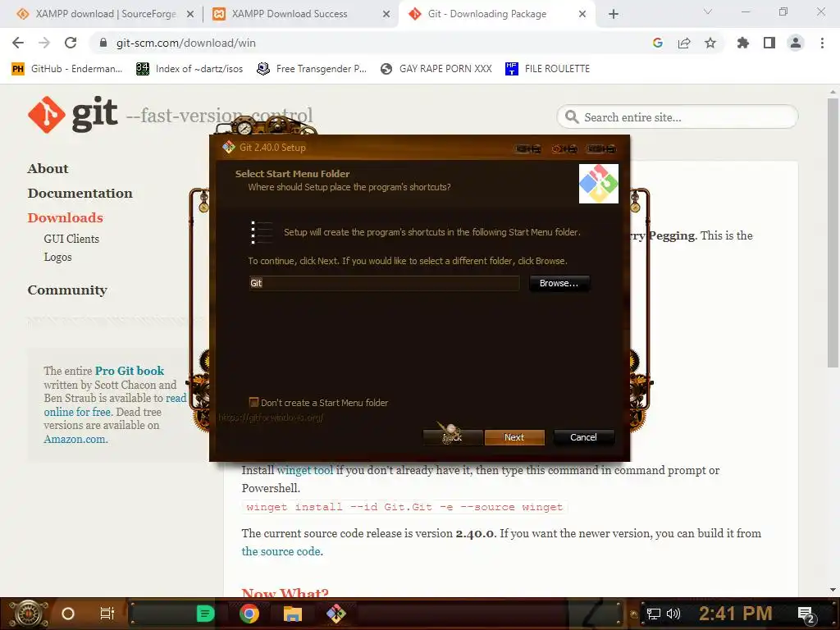840x630 pixels.
Task: Open the winget tool link
Action: pos(305,470)
